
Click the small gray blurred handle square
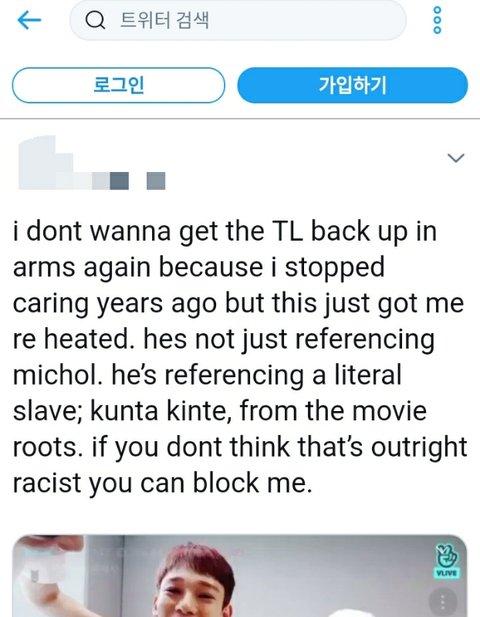(x=156, y=181)
